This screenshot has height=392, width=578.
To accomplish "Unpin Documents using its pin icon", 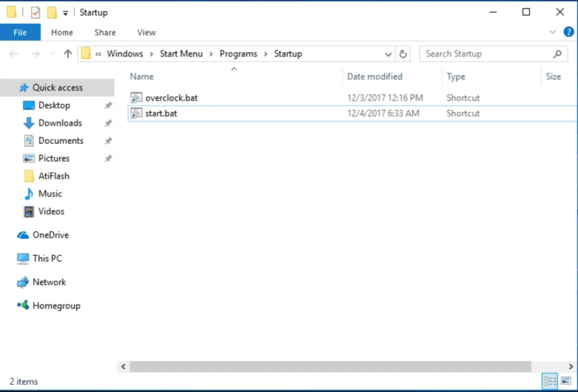I will [x=108, y=141].
